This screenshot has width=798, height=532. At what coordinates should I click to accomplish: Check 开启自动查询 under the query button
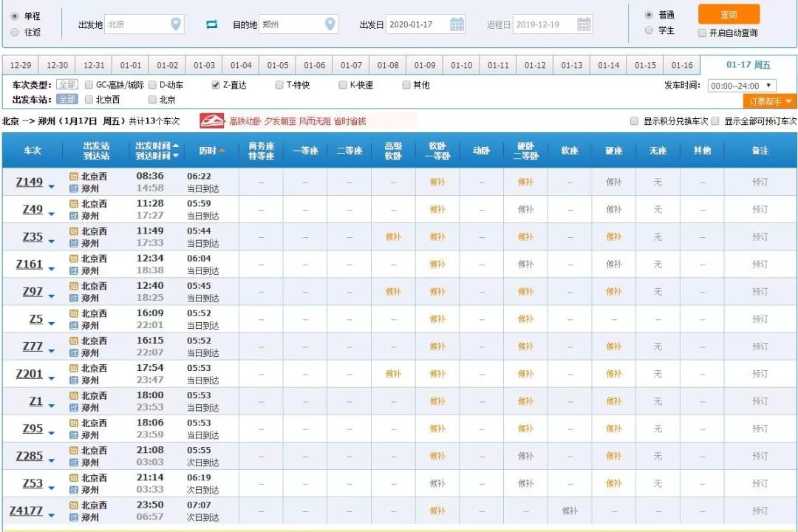tap(700, 33)
